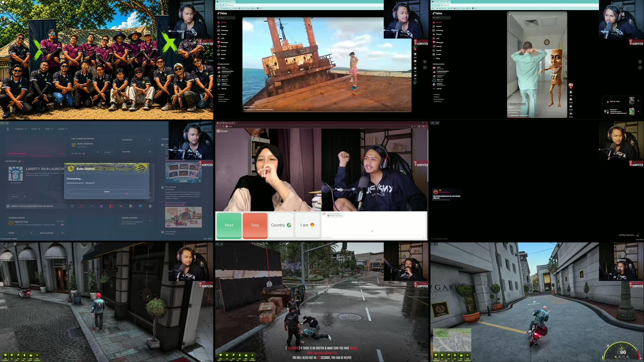The height and width of the screenshot is (362, 644).
Task: Open Explore in shipwreck-video TikTok sidebar
Action: click(223, 26)
